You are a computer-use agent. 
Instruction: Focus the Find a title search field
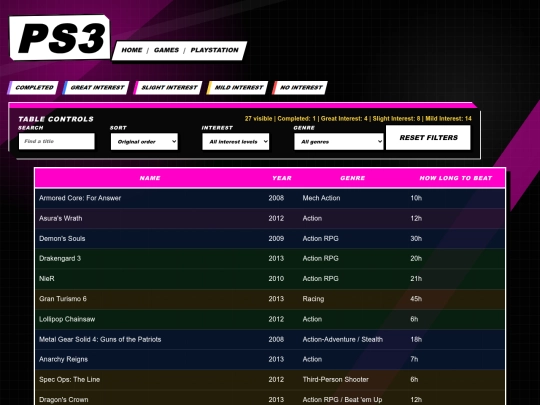point(56,141)
